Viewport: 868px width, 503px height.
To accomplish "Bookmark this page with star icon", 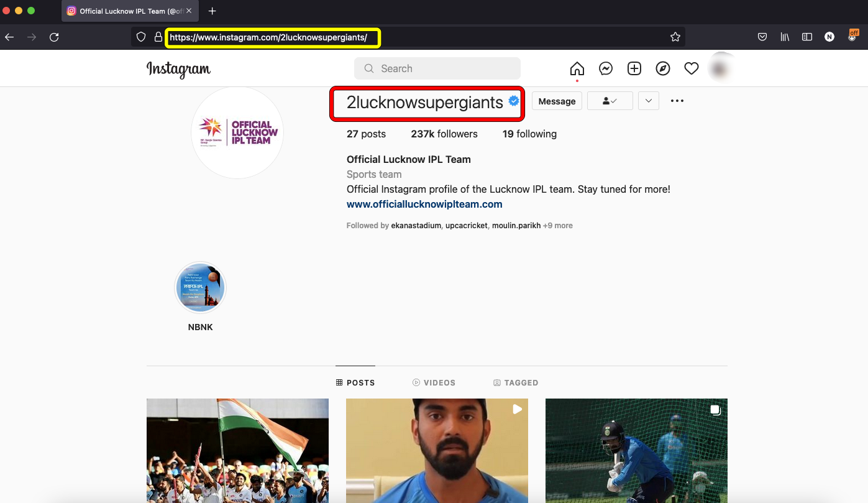I will (675, 37).
